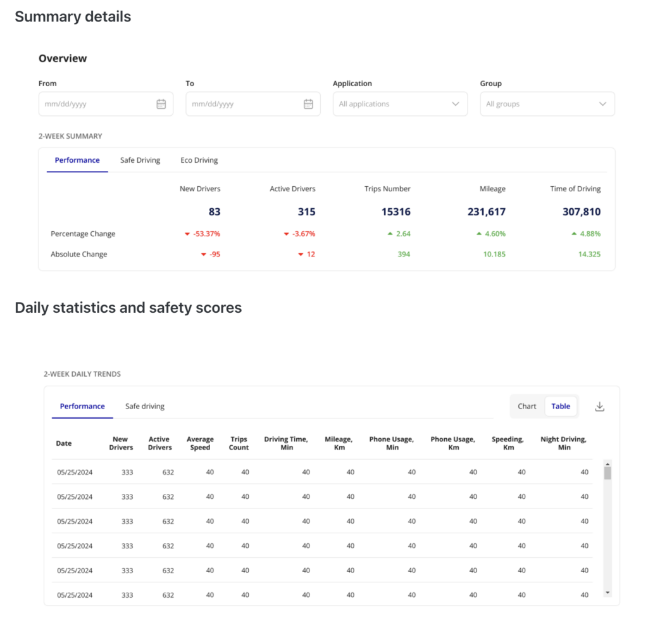Click the scrollbar down arrow in table
This screenshot has height=644, width=648.
607,593
